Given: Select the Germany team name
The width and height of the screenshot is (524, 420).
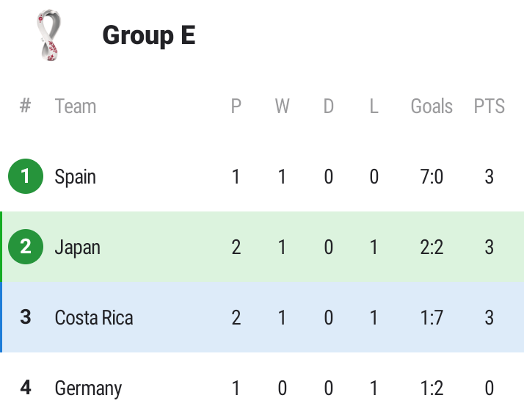Looking at the screenshot, I should click(x=88, y=388).
